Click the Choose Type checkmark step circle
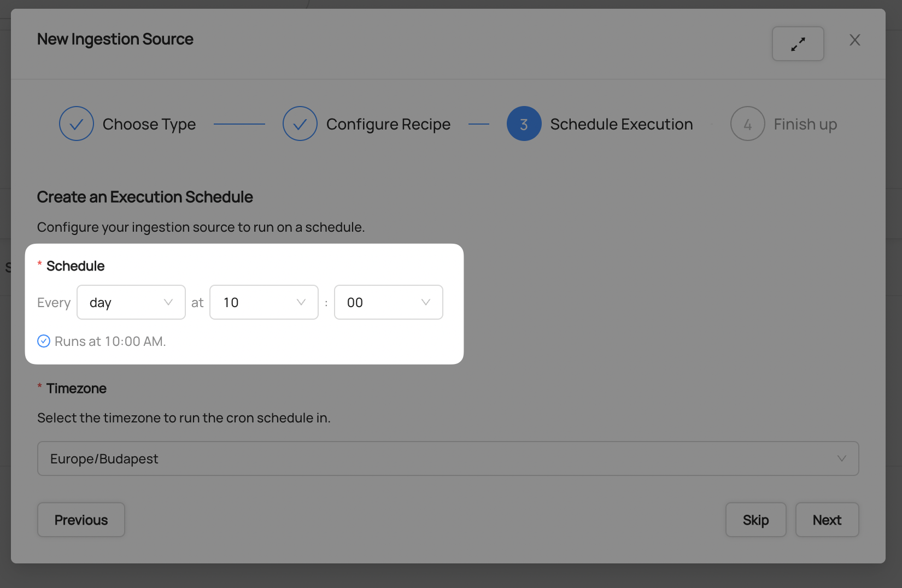This screenshot has height=588, width=902. 77,124
